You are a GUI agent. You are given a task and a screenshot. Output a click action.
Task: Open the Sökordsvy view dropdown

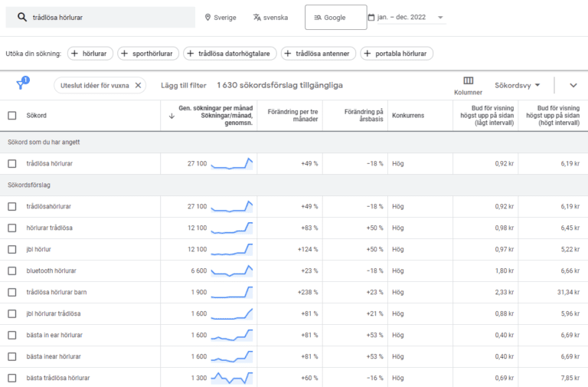pyautogui.click(x=518, y=85)
